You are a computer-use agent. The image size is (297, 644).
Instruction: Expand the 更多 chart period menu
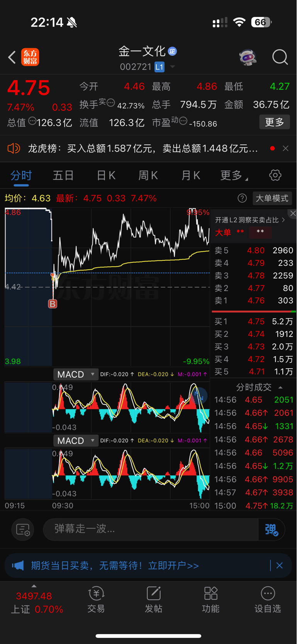click(x=234, y=176)
